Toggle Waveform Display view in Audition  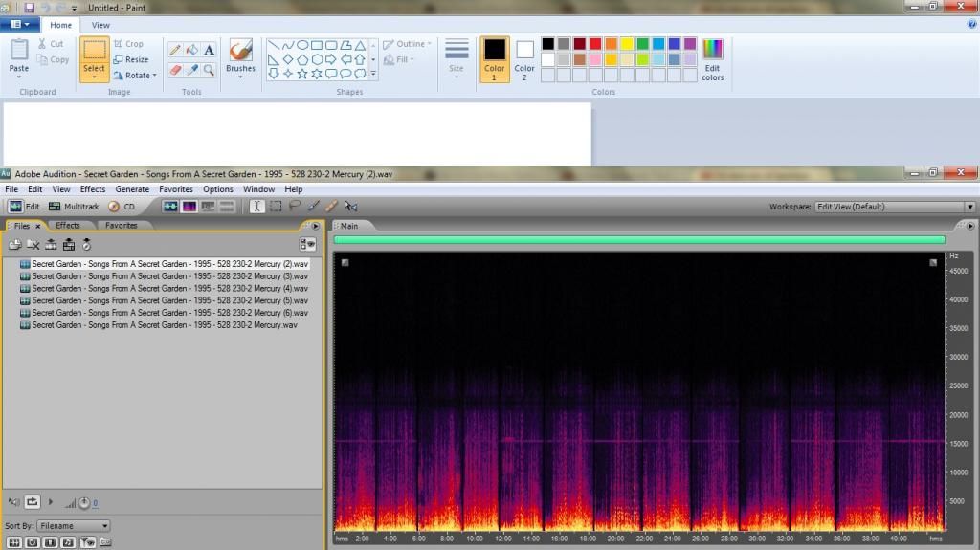tap(170, 207)
